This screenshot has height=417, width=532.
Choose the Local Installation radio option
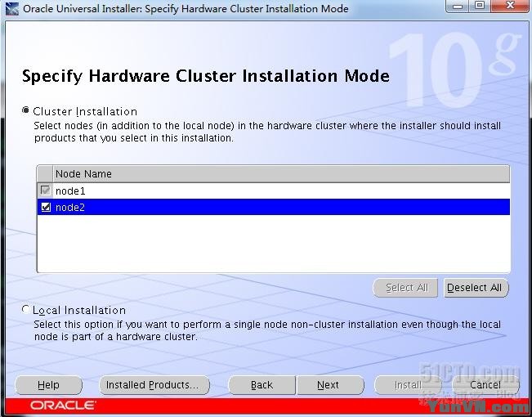(25, 309)
